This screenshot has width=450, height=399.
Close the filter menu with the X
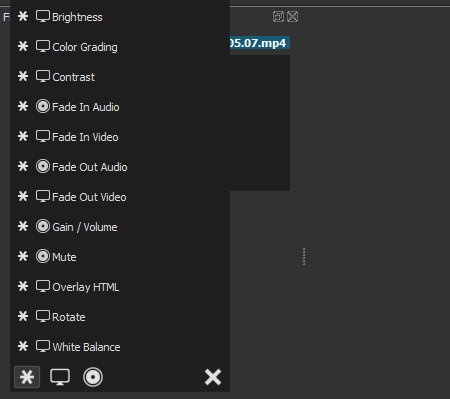pos(213,377)
